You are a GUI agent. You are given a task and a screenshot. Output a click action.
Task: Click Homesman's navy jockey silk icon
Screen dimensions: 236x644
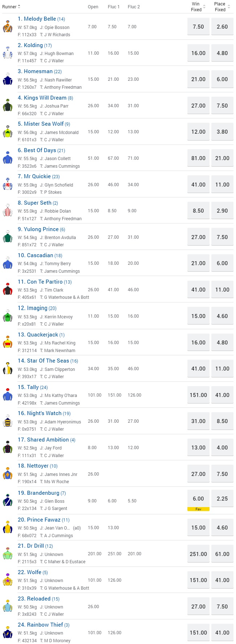click(x=8, y=79)
